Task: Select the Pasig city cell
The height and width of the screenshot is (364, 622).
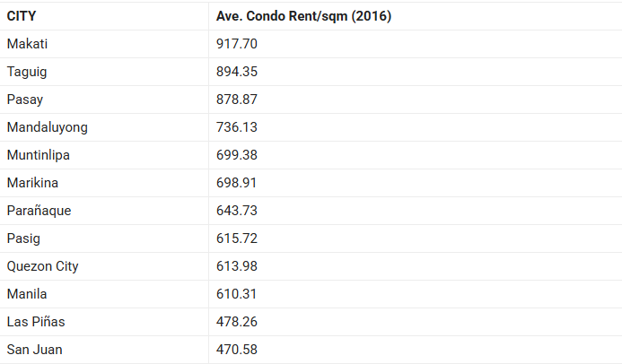Action: (x=23, y=238)
